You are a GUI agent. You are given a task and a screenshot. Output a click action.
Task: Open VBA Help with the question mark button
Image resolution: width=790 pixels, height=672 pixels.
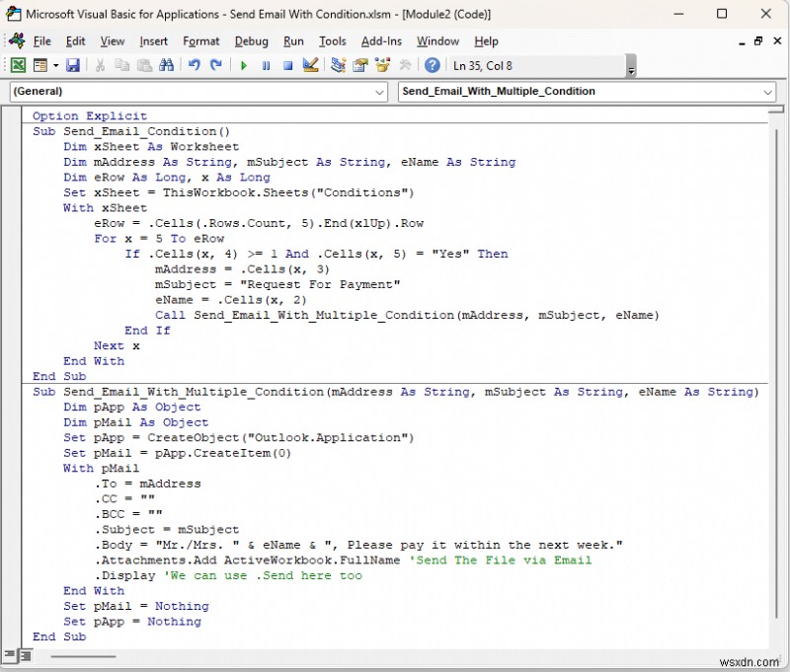tap(433, 65)
